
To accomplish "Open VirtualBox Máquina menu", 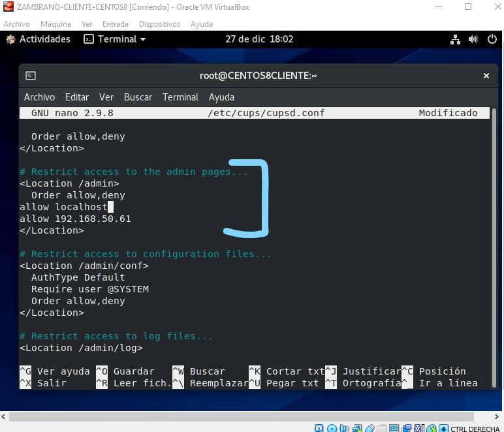I will tap(55, 24).
